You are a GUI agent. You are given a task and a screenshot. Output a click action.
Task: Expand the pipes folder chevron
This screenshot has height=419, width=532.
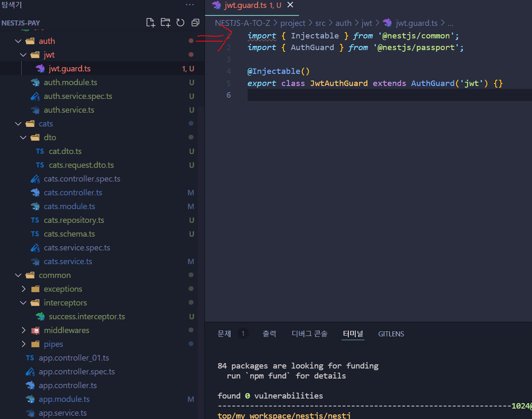(23, 344)
